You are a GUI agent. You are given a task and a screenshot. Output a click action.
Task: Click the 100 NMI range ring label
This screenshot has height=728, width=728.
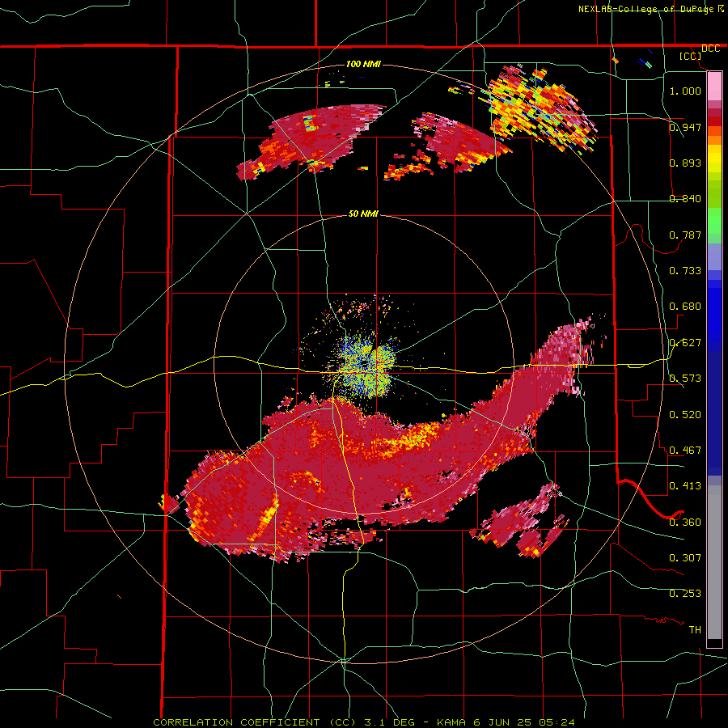point(363,64)
